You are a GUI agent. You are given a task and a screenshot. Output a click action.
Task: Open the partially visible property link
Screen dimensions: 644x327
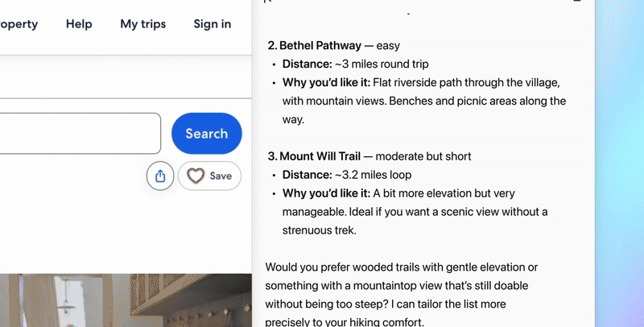coord(19,24)
